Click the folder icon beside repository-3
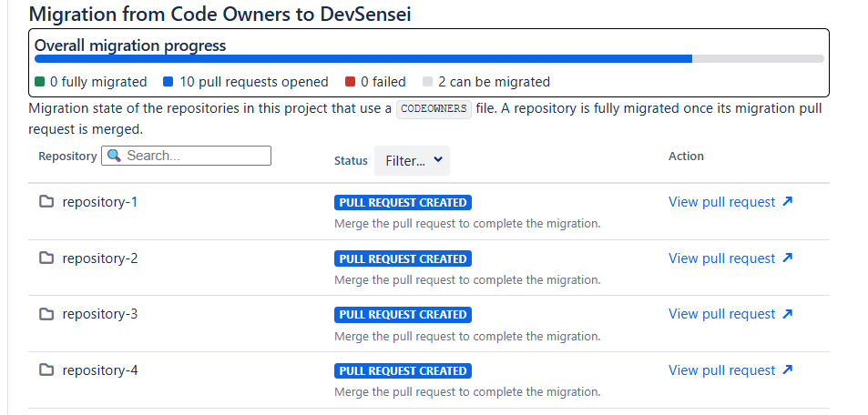This screenshot has height=415, width=868. point(46,314)
